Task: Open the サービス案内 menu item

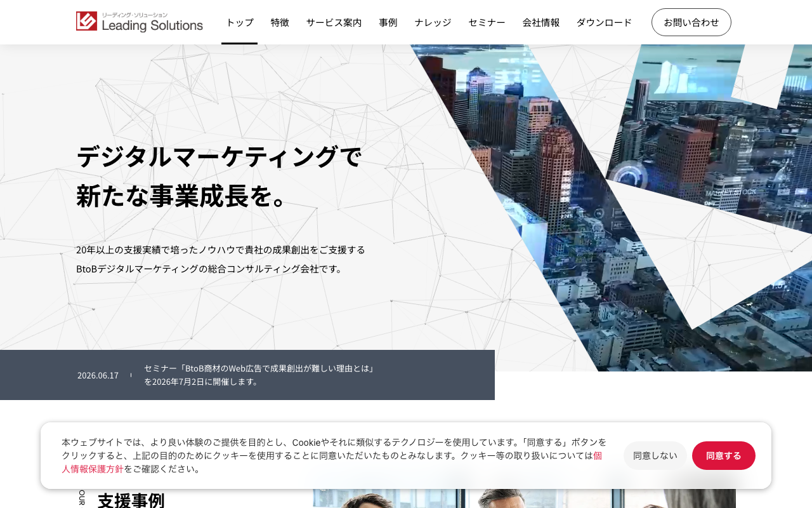Action: point(334,22)
